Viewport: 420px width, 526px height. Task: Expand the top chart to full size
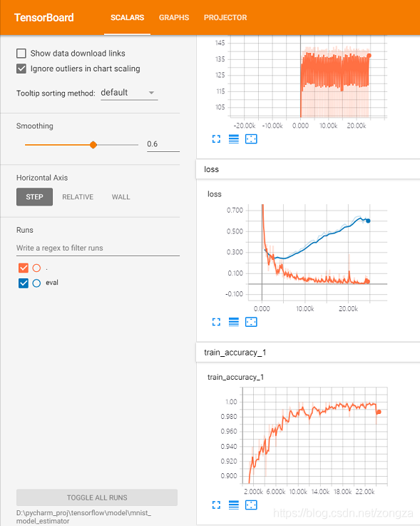[216, 139]
